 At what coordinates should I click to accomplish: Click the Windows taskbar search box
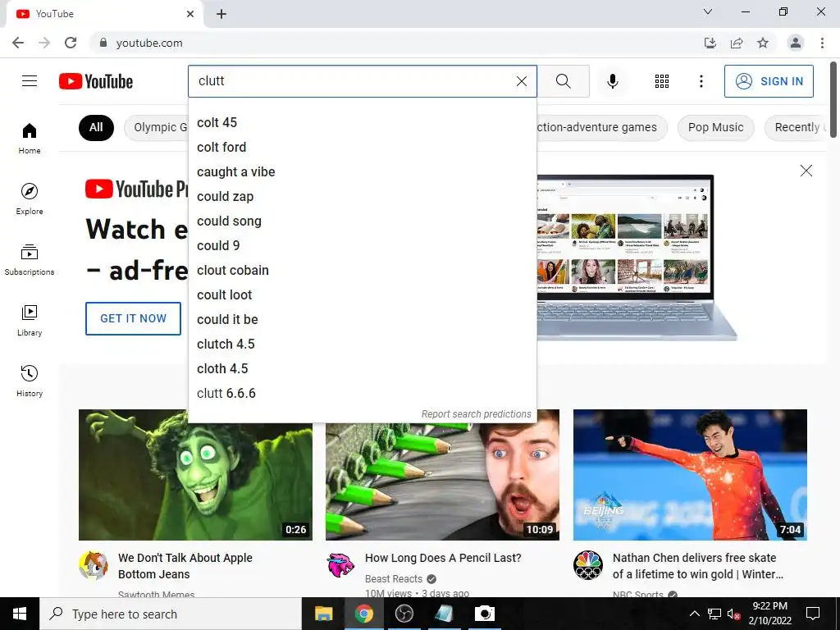(x=171, y=614)
